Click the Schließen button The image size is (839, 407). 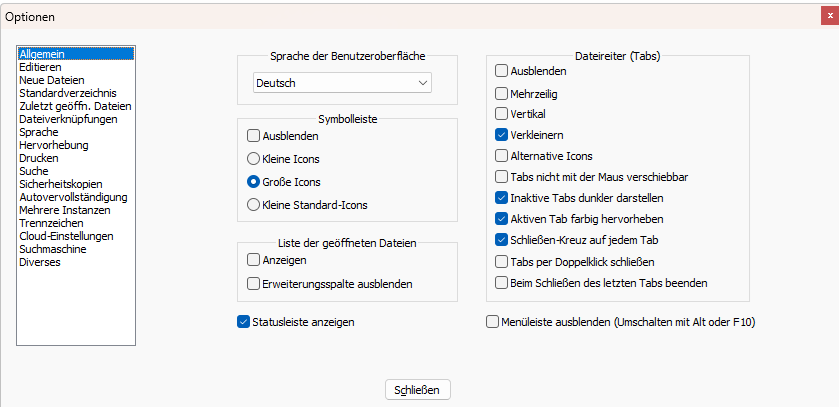pos(418,389)
